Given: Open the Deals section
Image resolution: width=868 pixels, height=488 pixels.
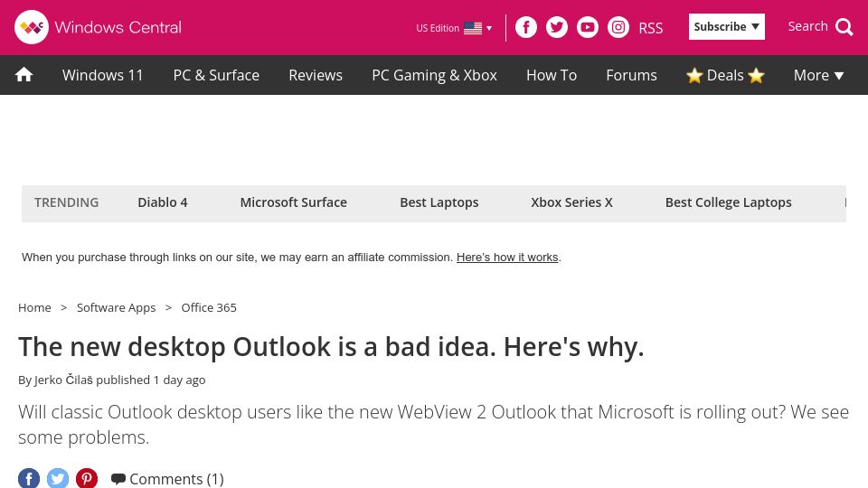Looking at the screenshot, I should pos(725,75).
